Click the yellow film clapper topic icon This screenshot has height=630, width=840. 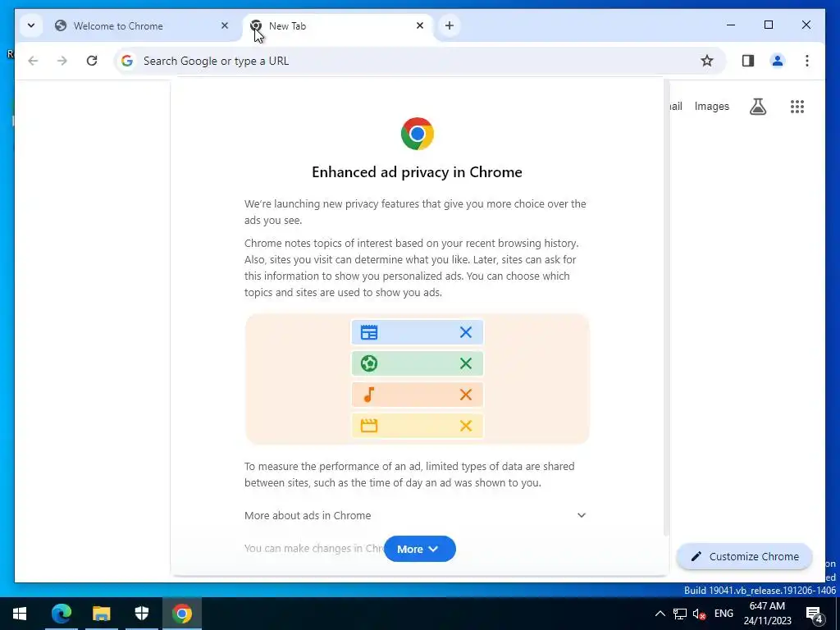tap(369, 426)
